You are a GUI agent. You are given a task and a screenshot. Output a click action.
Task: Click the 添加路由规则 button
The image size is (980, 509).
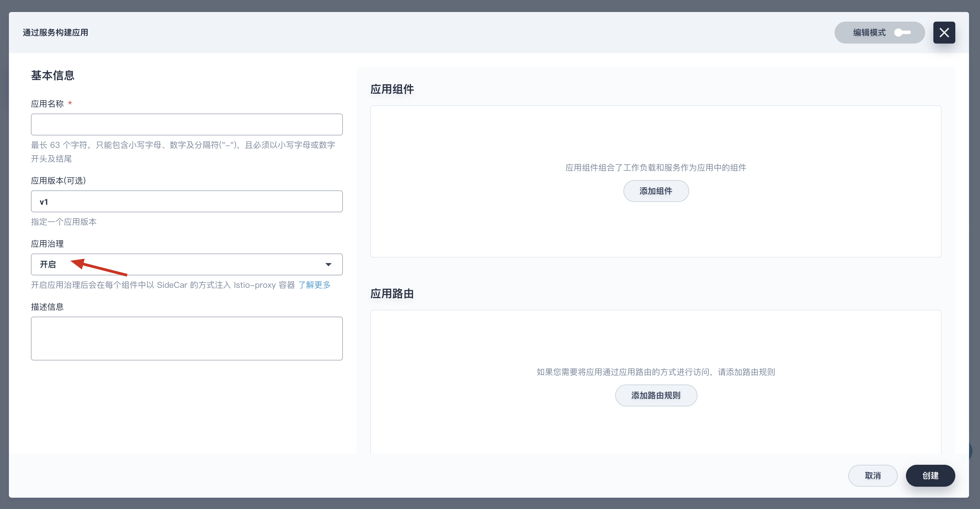click(656, 395)
